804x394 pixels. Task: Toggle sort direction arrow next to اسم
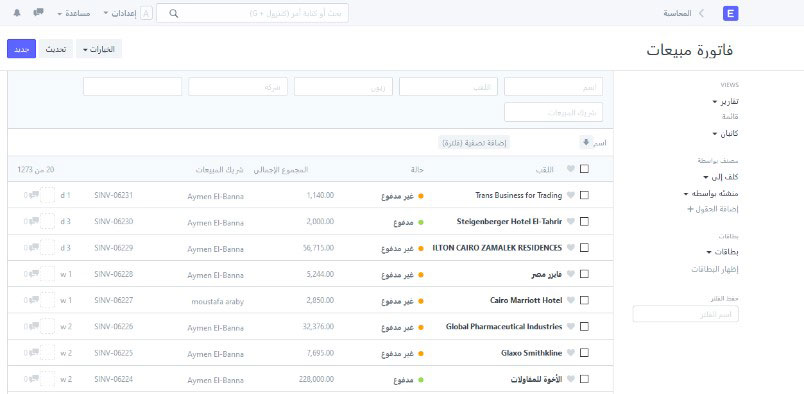586,142
